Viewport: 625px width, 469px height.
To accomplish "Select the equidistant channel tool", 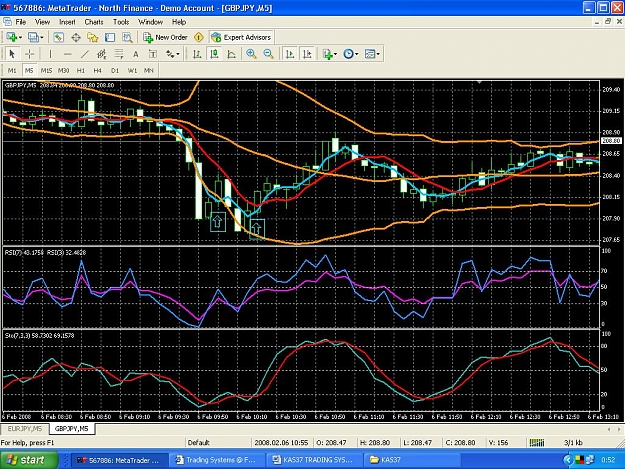I will tap(102, 54).
